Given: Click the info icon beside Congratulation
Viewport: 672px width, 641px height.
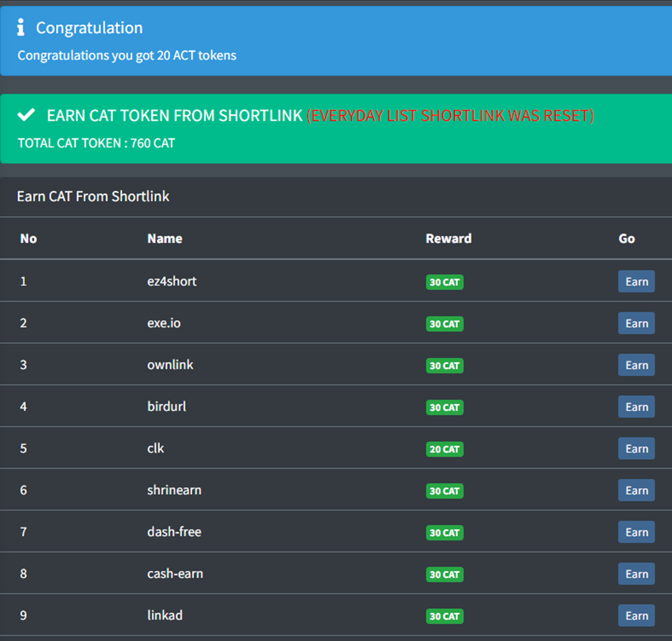Looking at the screenshot, I should pos(21,27).
